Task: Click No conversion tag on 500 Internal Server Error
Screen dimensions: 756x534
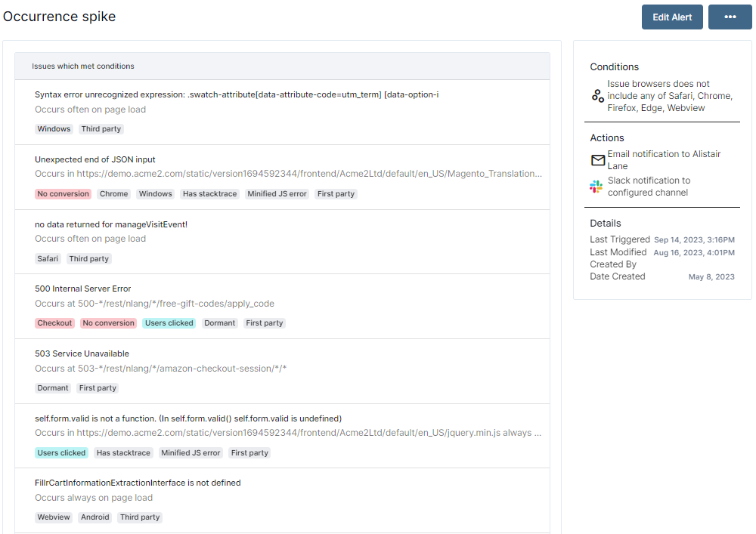Action: pyautogui.click(x=108, y=323)
